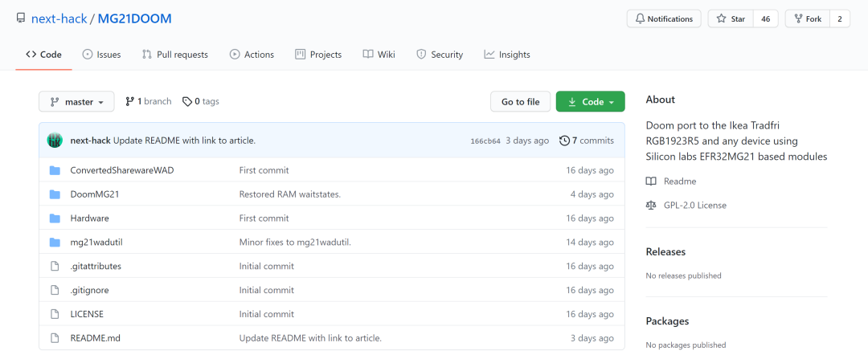This screenshot has width=868, height=359.
Task: Click file icon for .gitignore
Action: pyautogui.click(x=55, y=290)
